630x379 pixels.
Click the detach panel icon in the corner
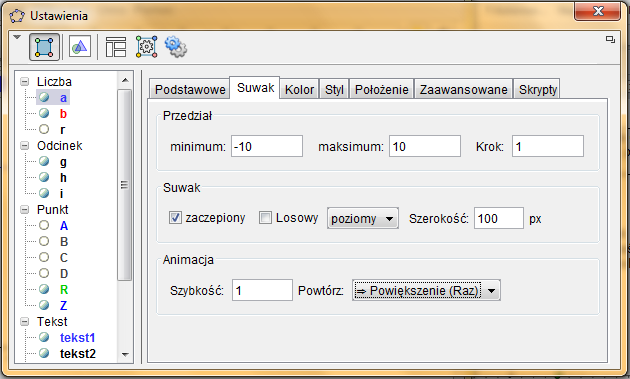(x=610, y=39)
